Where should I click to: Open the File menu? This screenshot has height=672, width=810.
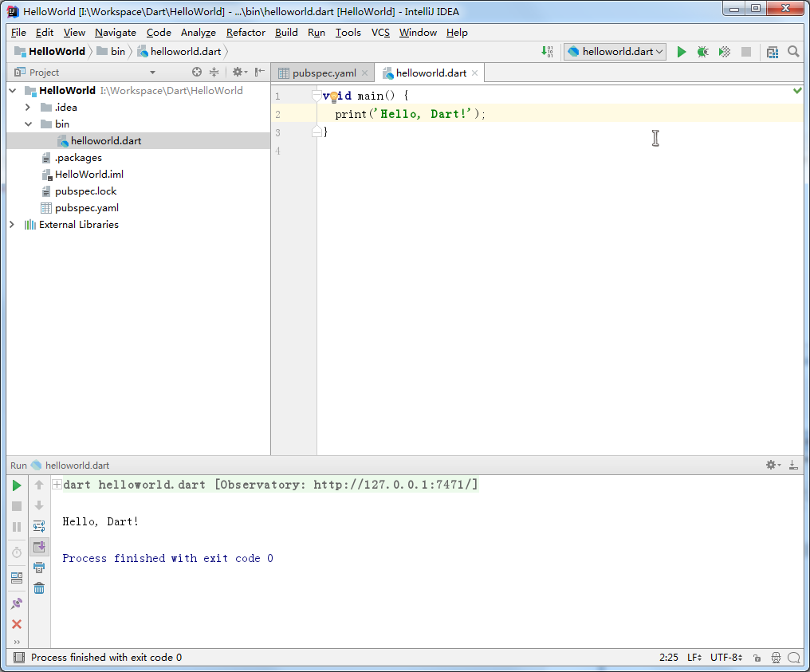point(18,33)
